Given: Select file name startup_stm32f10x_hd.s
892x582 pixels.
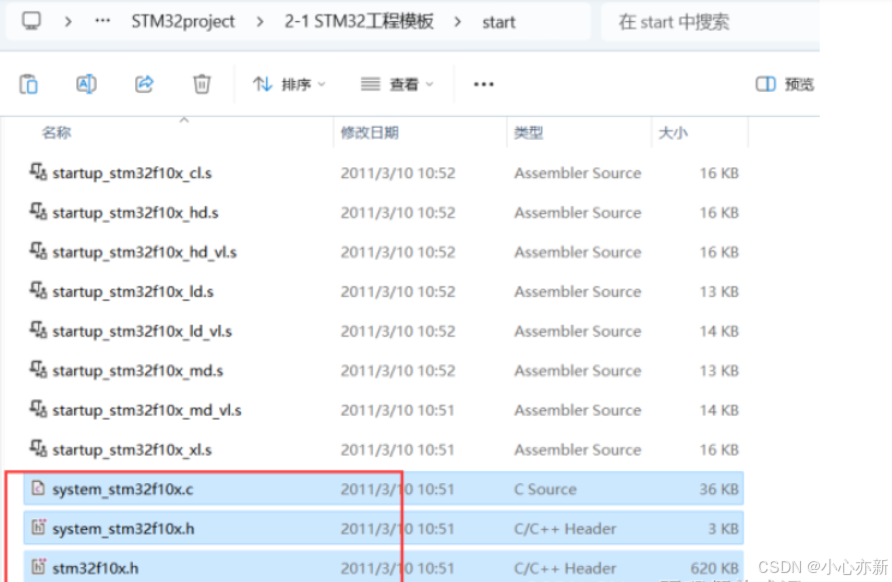Looking at the screenshot, I should click(135, 213).
